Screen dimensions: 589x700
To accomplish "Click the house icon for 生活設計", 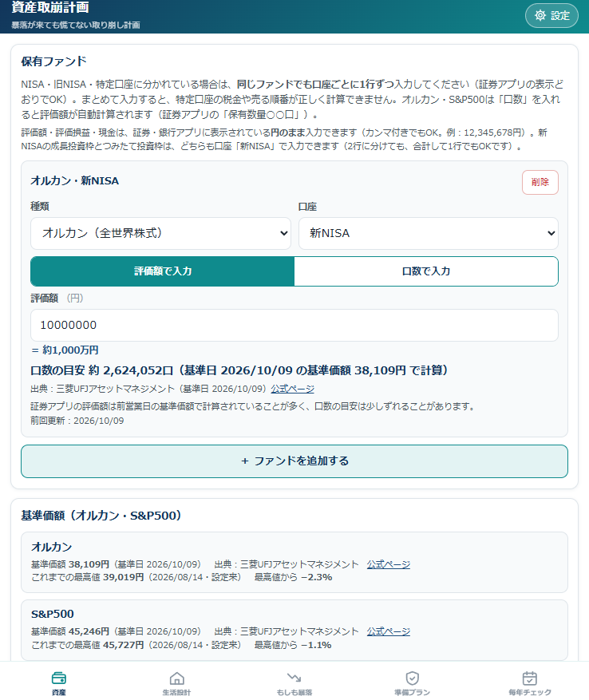I will coord(177,678).
